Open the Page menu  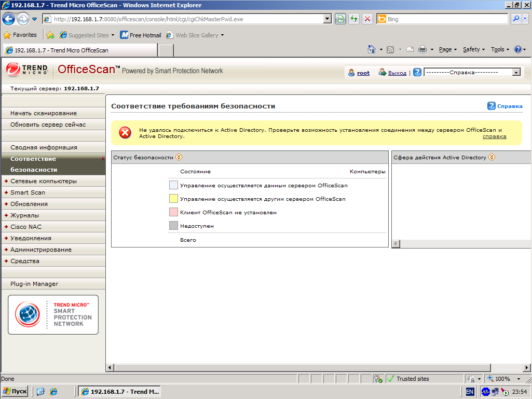pos(448,49)
